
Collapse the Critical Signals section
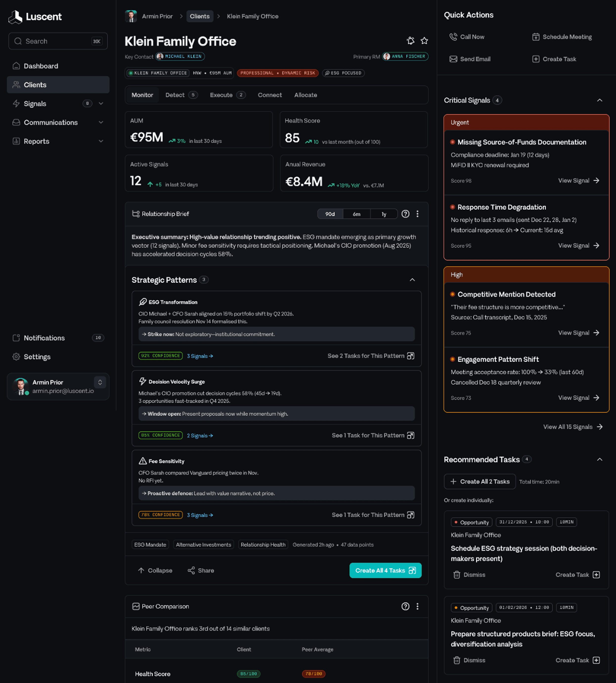pos(599,100)
